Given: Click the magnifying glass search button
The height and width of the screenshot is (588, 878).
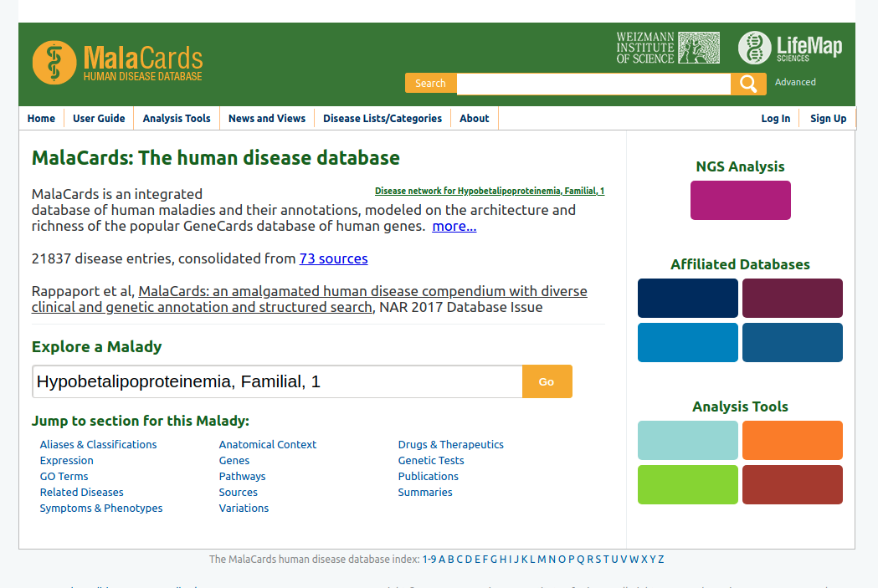Looking at the screenshot, I should tap(748, 84).
